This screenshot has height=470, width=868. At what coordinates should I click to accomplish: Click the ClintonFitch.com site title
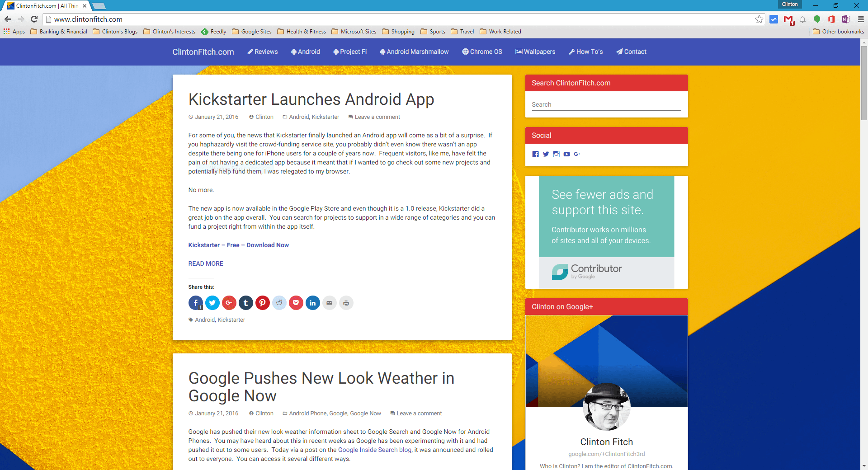tap(203, 52)
